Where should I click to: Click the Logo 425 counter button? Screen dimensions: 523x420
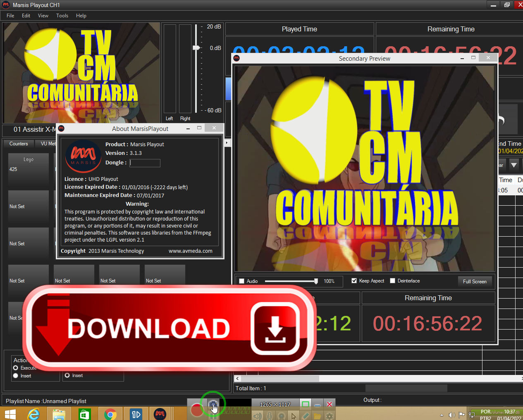click(29, 170)
